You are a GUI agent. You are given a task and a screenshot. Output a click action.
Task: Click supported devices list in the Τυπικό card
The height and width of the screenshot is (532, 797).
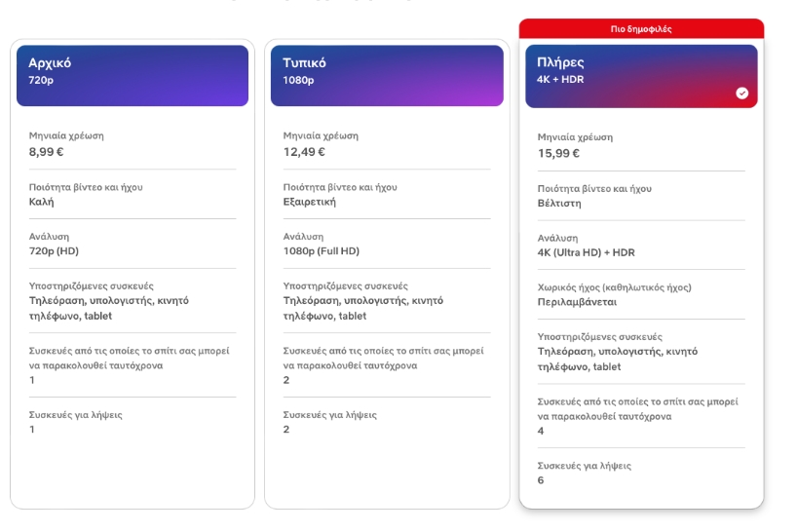point(362,308)
